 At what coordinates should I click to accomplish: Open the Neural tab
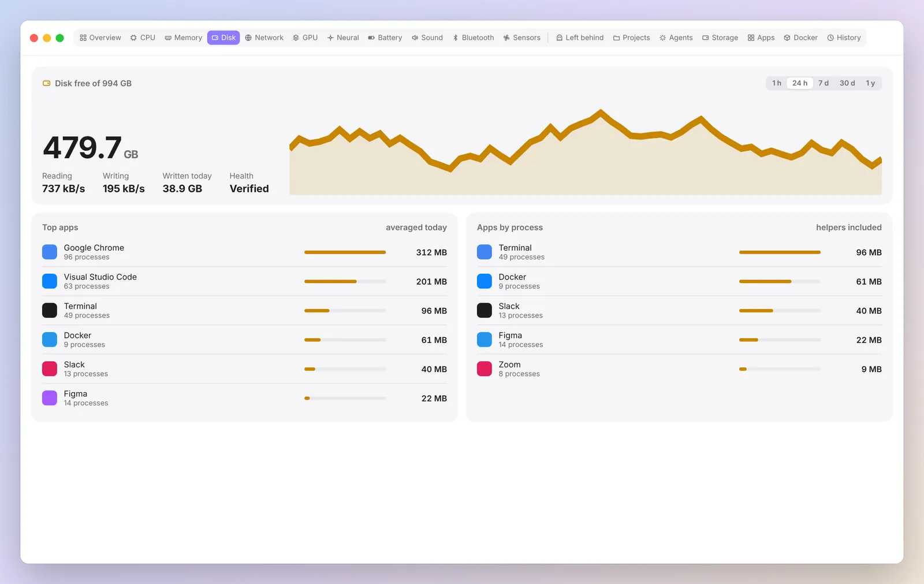pyautogui.click(x=343, y=38)
